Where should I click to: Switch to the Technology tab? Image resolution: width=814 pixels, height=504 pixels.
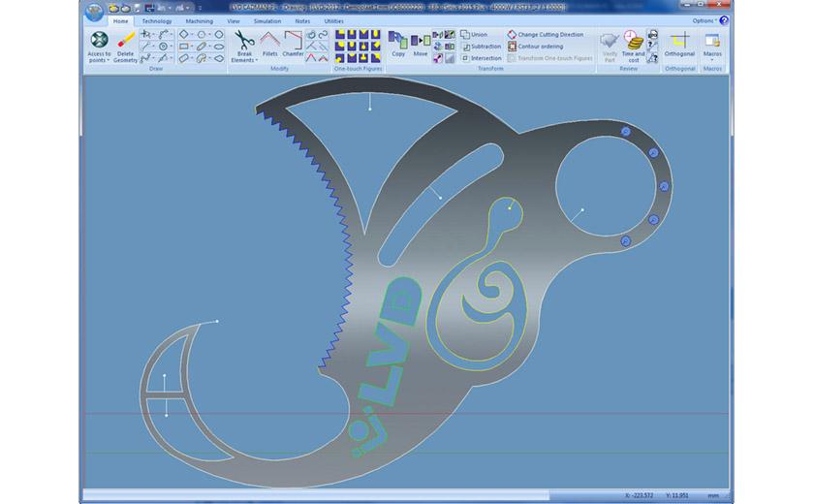coord(157,21)
